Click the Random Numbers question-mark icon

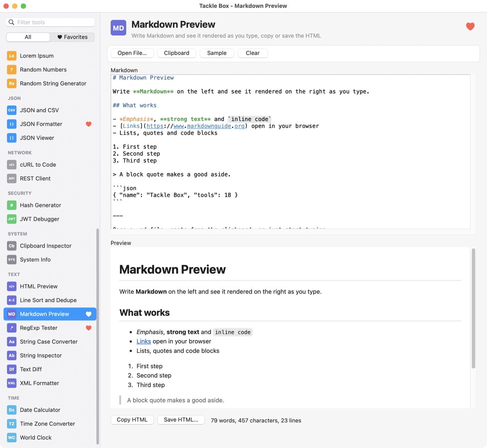pos(11,70)
